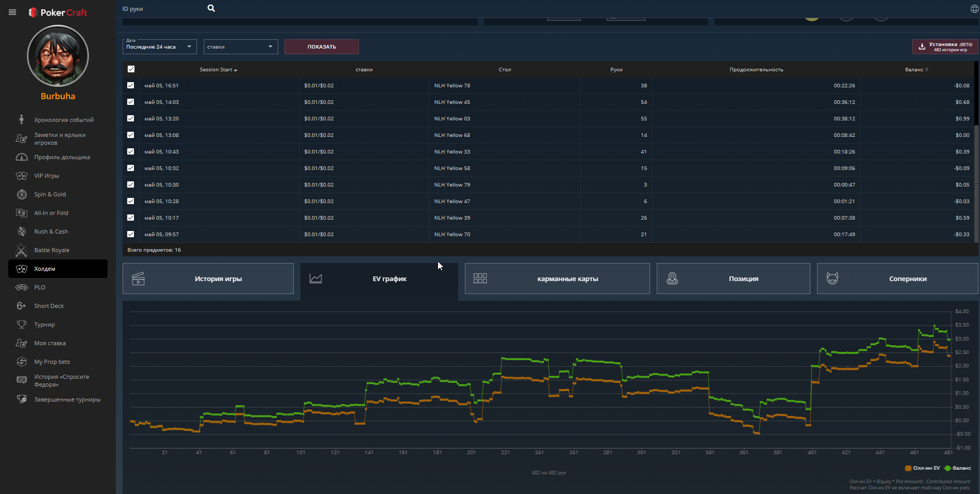Open Хронология событий link
Screen dimensions: 980x494
(64, 120)
